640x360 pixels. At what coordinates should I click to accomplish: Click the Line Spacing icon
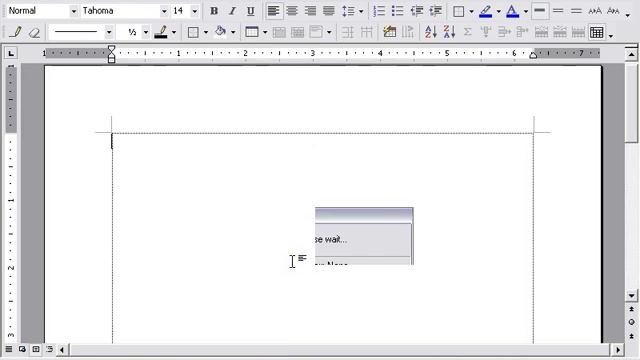coord(348,11)
